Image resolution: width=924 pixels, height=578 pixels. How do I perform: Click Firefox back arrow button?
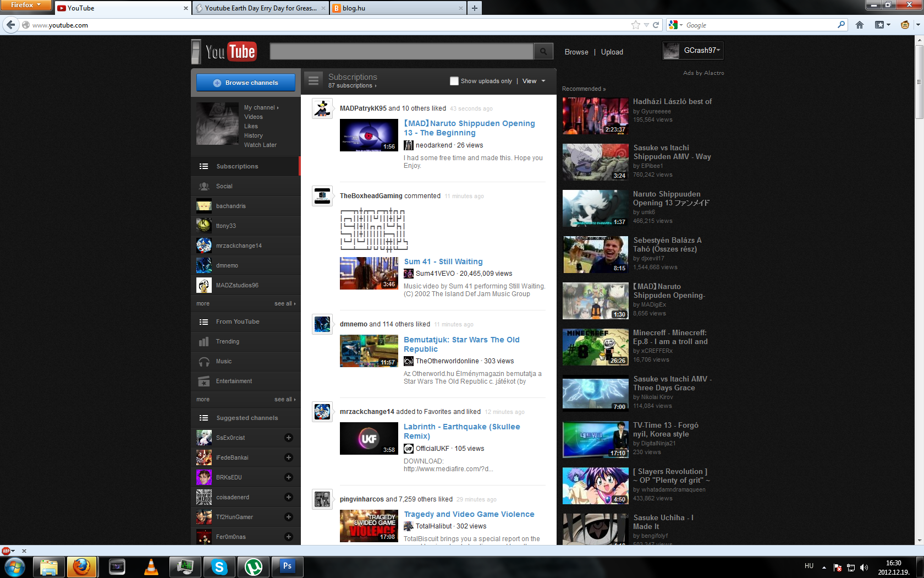click(11, 25)
